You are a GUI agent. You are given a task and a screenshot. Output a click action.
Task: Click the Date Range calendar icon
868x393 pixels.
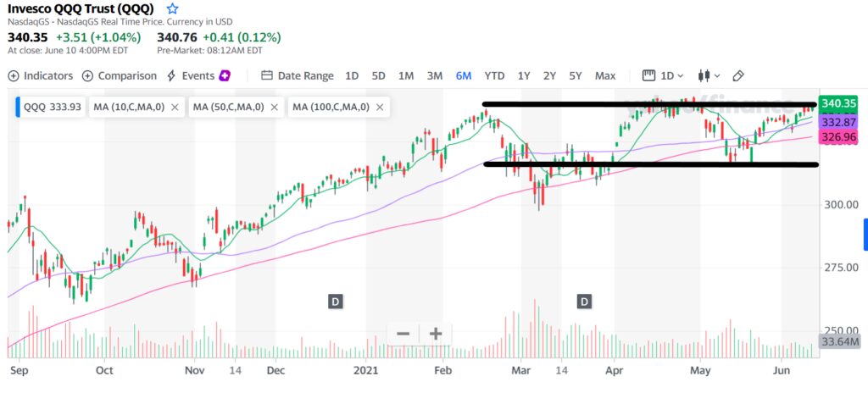[267, 76]
